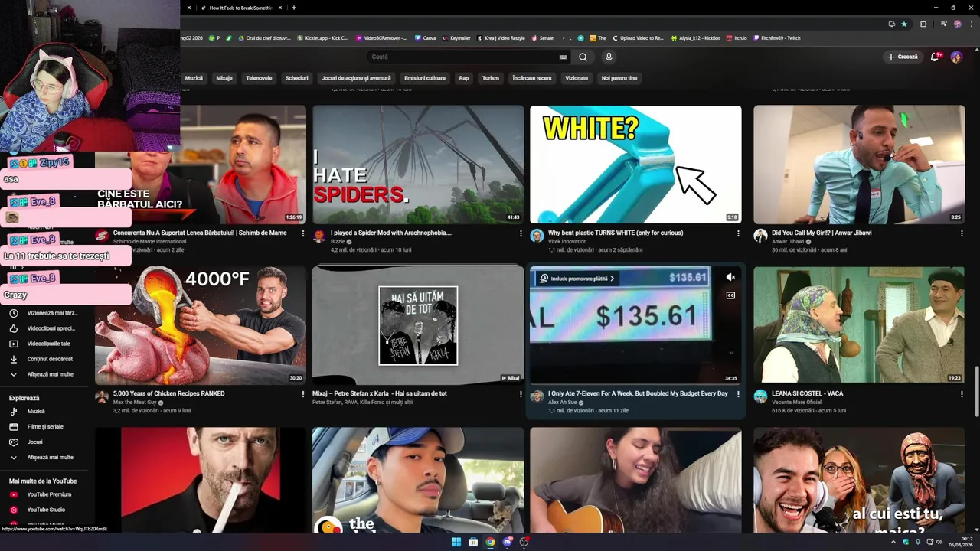This screenshot has height=551, width=980.
Task: Start voice search with the microphone icon
Action: coord(609,57)
